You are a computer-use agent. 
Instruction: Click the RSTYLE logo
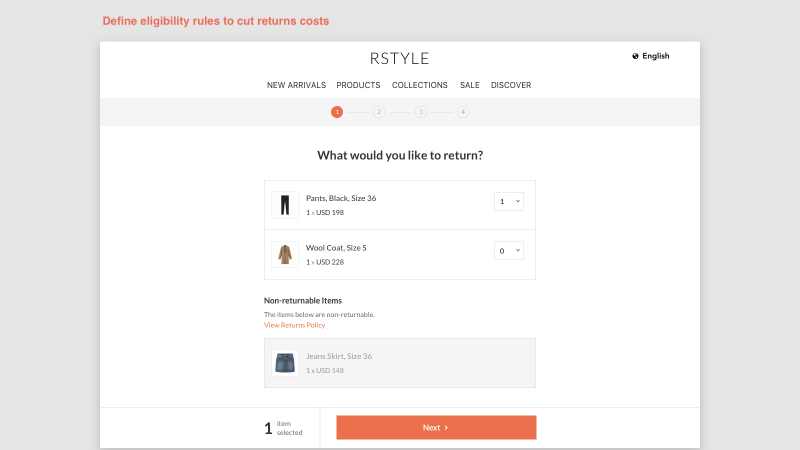(399, 59)
